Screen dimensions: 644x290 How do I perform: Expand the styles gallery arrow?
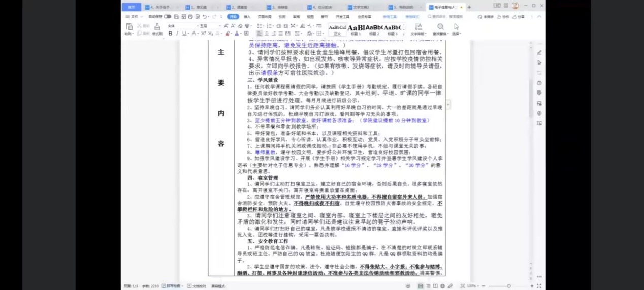[x=404, y=34]
